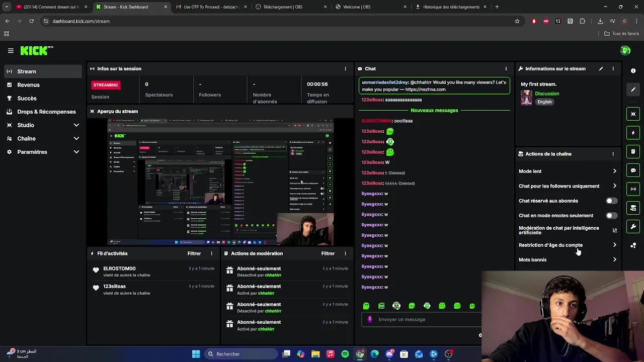
Task: Toggle Chat réservé aux abonnés switch
Action: [x=611, y=201]
